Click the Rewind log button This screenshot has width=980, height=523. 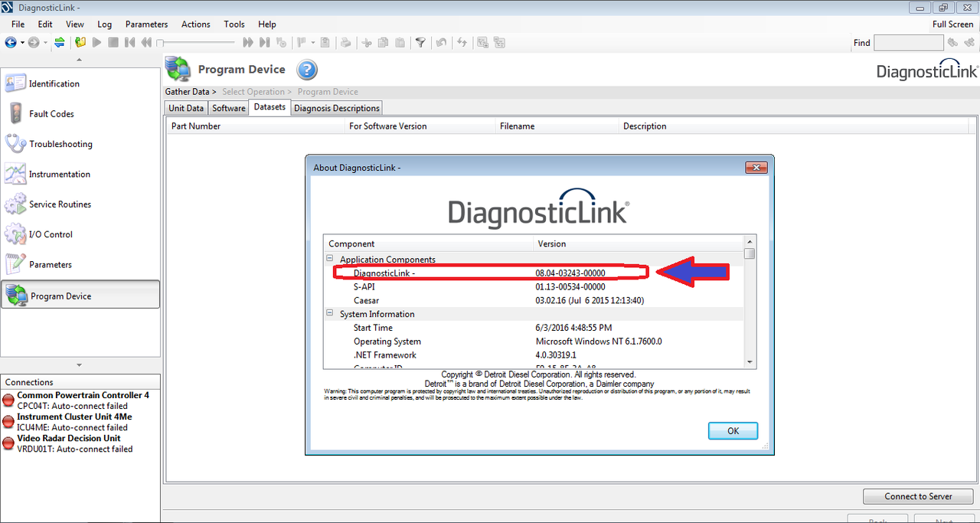click(x=146, y=43)
